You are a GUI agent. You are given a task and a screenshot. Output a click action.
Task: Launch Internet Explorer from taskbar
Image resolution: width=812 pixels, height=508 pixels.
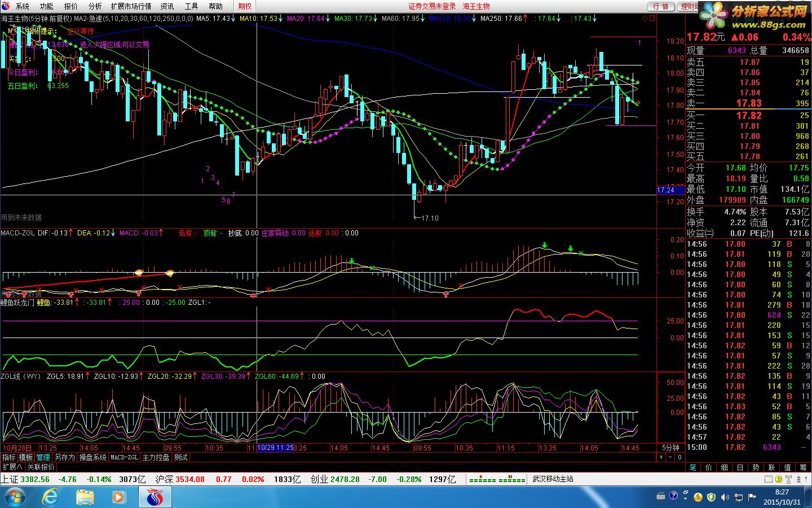(50, 497)
